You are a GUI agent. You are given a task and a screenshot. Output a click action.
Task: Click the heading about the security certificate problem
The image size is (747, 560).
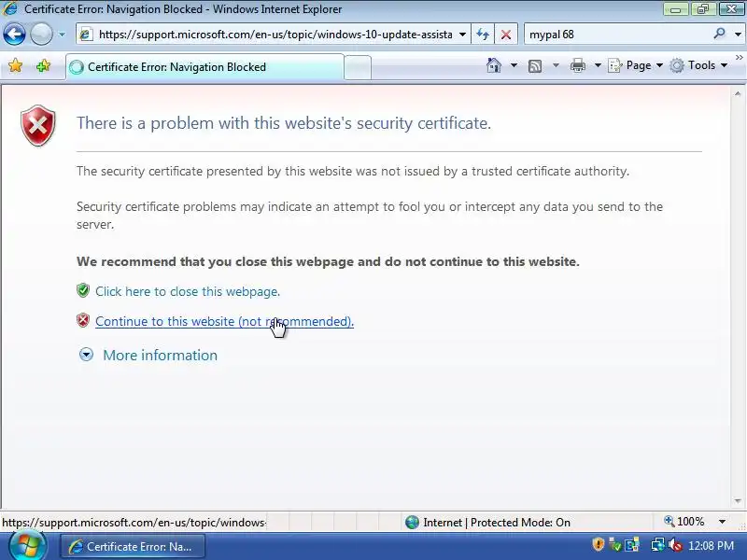pyautogui.click(x=284, y=123)
